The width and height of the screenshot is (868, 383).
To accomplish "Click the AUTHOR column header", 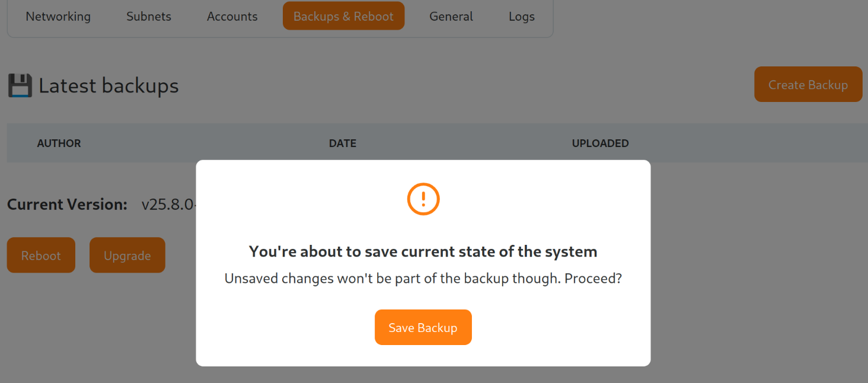I will pos(59,143).
